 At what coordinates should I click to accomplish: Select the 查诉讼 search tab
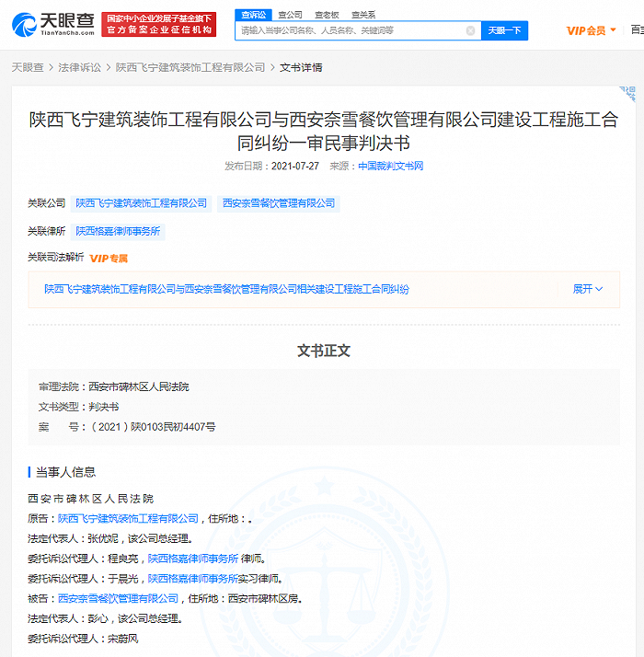coord(252,15)
